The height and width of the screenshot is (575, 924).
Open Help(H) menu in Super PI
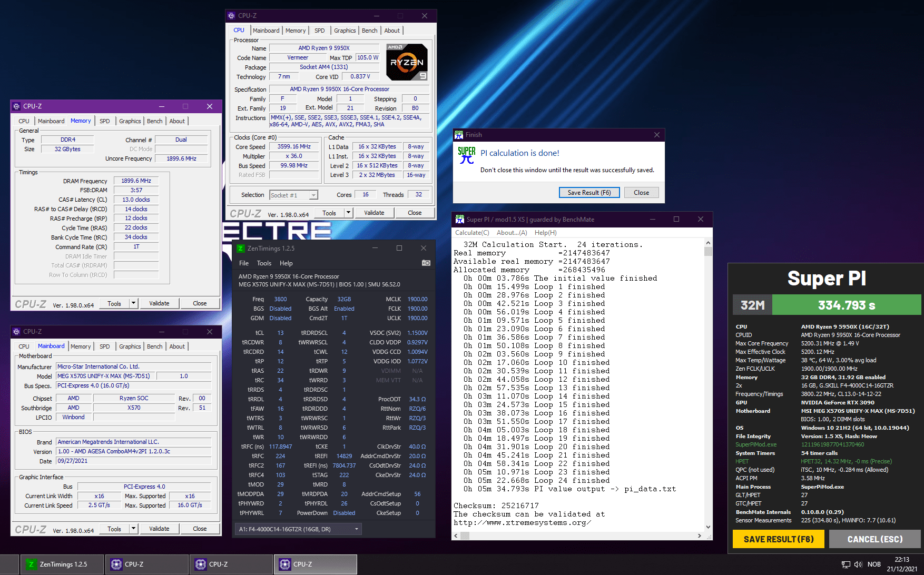pos(546,233)
